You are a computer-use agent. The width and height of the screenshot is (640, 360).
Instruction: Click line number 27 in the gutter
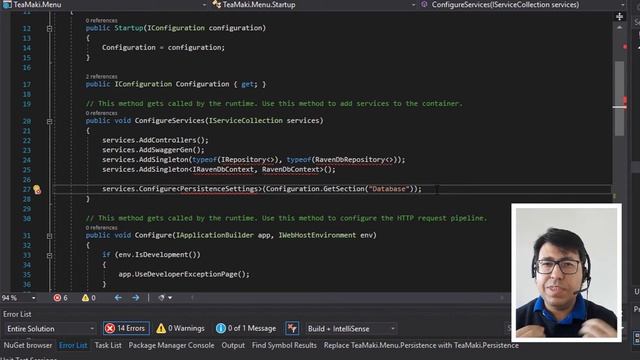coord(27,189)
